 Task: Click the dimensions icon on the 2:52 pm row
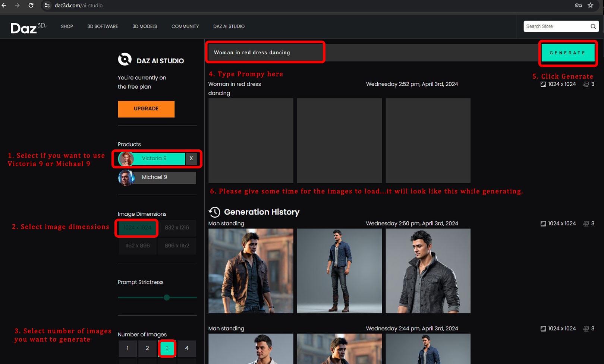[x=543, y=84]
